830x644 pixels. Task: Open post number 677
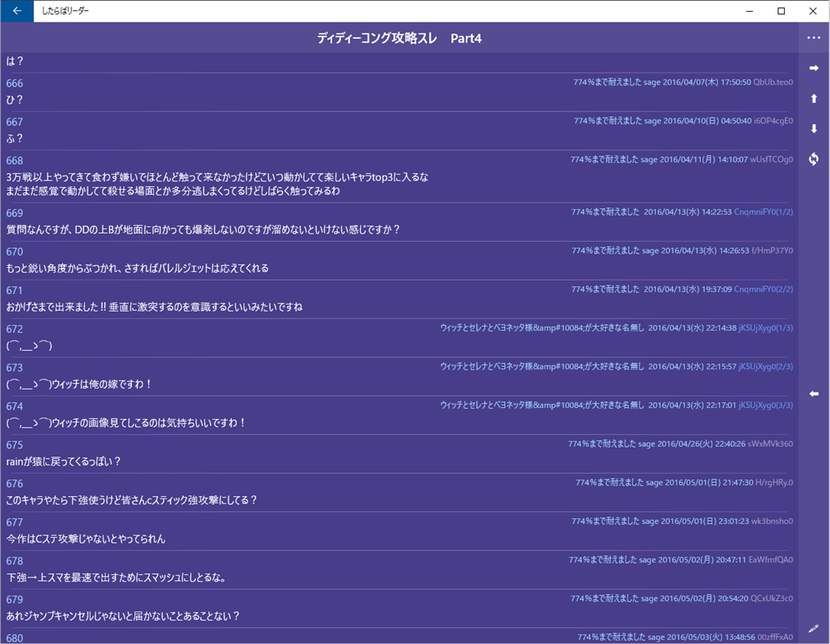coord(14,522)
